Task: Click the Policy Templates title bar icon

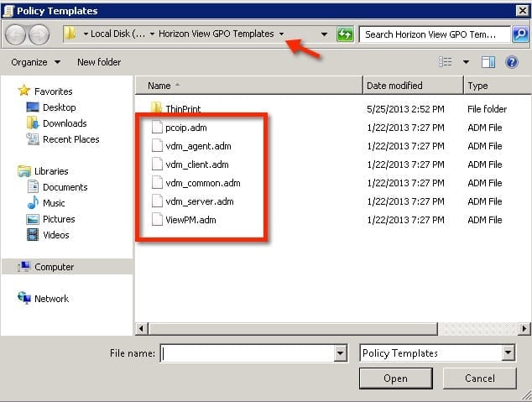Action: [8, 11]
